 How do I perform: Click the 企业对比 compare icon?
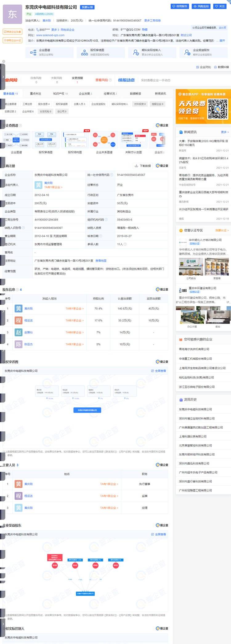(204, 67)
